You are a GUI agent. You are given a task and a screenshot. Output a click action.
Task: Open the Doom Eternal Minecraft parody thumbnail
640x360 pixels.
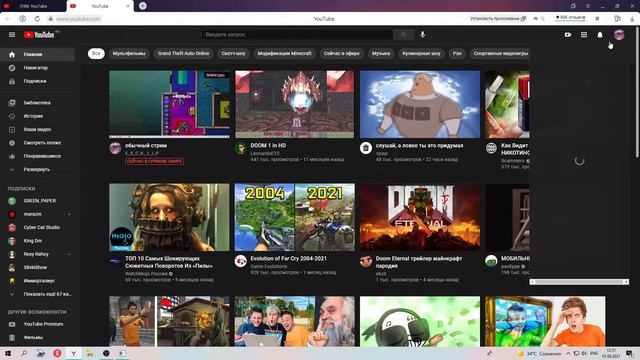(x=420, y=217)
